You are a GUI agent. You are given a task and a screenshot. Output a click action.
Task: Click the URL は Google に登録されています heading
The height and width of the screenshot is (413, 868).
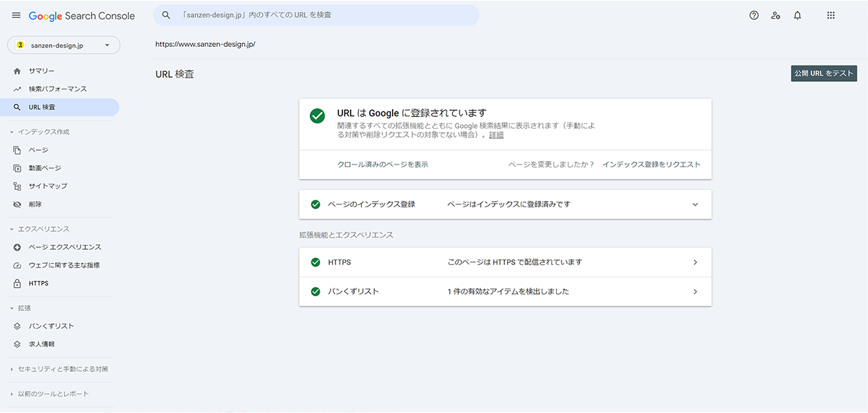coord(412,113)
